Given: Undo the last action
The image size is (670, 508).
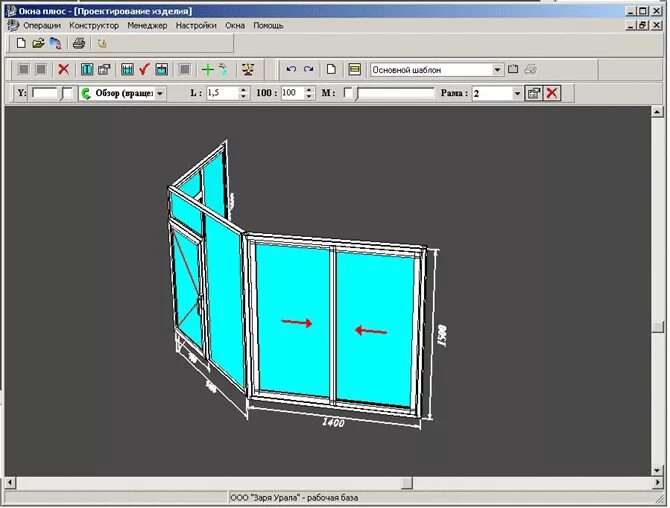Looking at the screenshot, I should (x=291, y=69).
